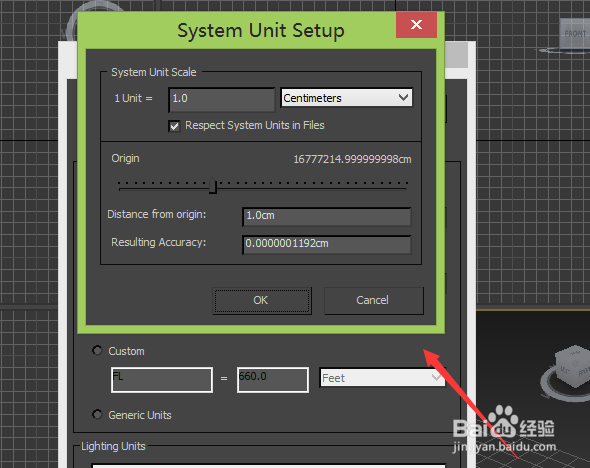Click the origin value 16777214.999999998cm
The width and height of the screenshot is (590, 468).
[x=352, y=159]
